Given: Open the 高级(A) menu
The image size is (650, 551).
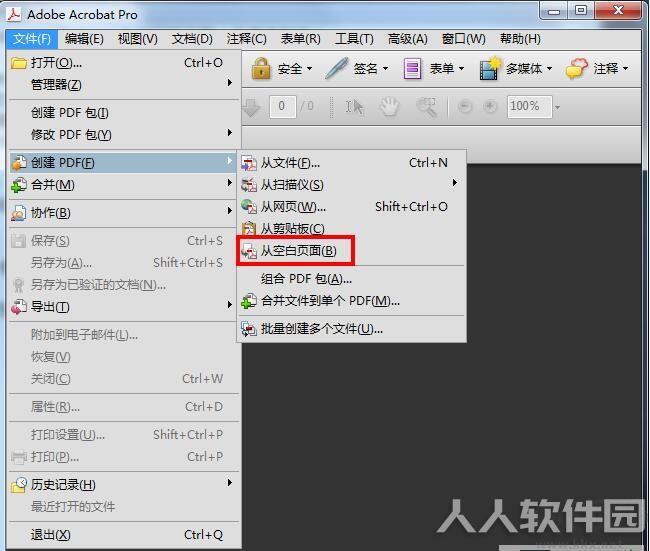Looking at the screenshot, I should tap(407, 39).
